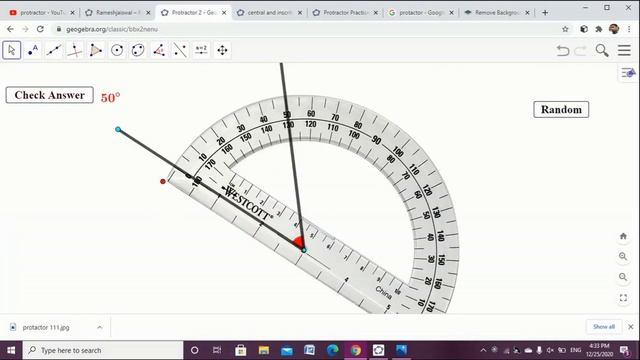Open Microsoft Edge from the taskbar
The image size is (640, 360).
tap(332, 350)
